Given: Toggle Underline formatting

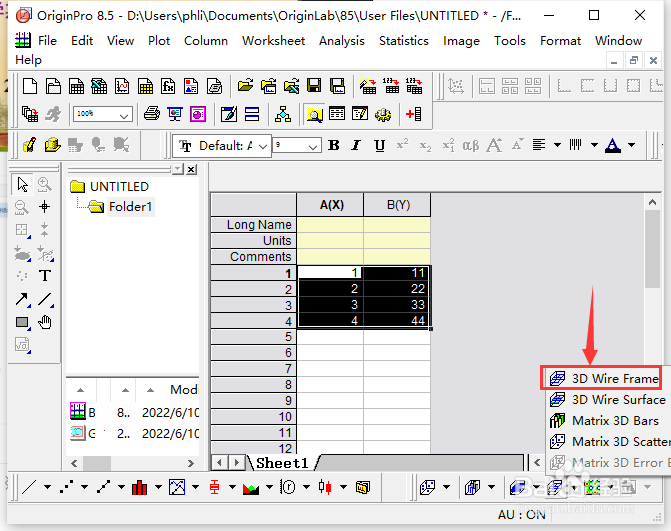Looking at the screenshot, I should click(379, 145).
